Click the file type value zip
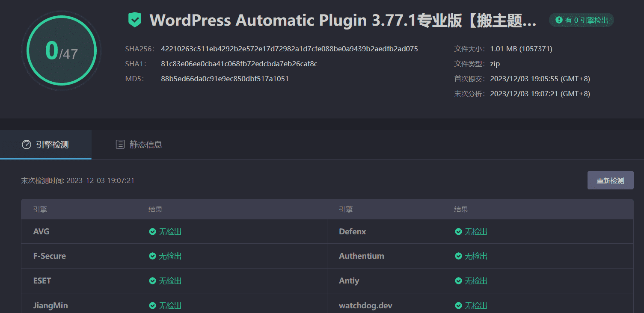This screenshot has height=313, width=644. click(495, 64)
